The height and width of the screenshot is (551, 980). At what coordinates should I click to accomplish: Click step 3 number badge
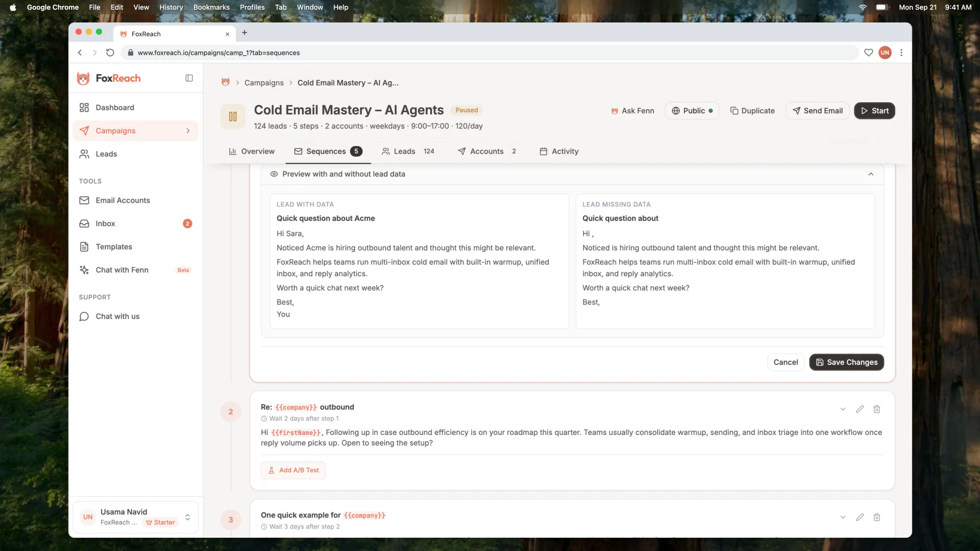(231, 520)
